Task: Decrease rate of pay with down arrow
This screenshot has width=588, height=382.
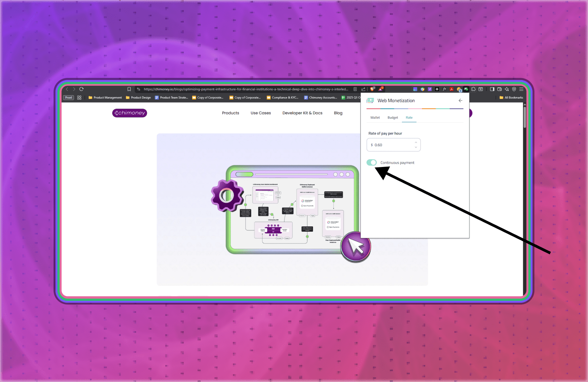Action: pyautogui.click(x=416, y=147)
